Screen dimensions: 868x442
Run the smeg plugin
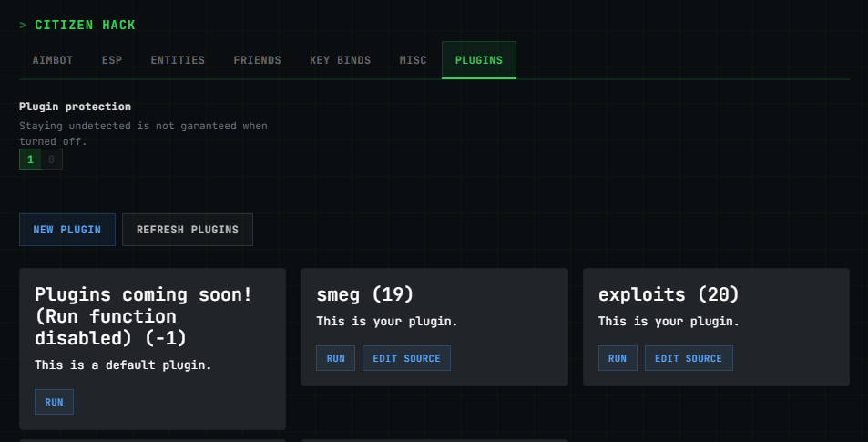[335, 358]
